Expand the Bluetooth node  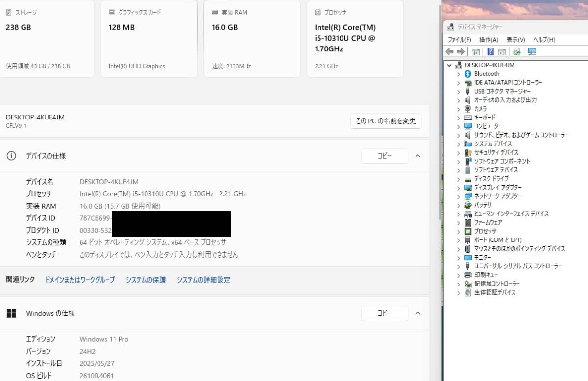point(459,74)
